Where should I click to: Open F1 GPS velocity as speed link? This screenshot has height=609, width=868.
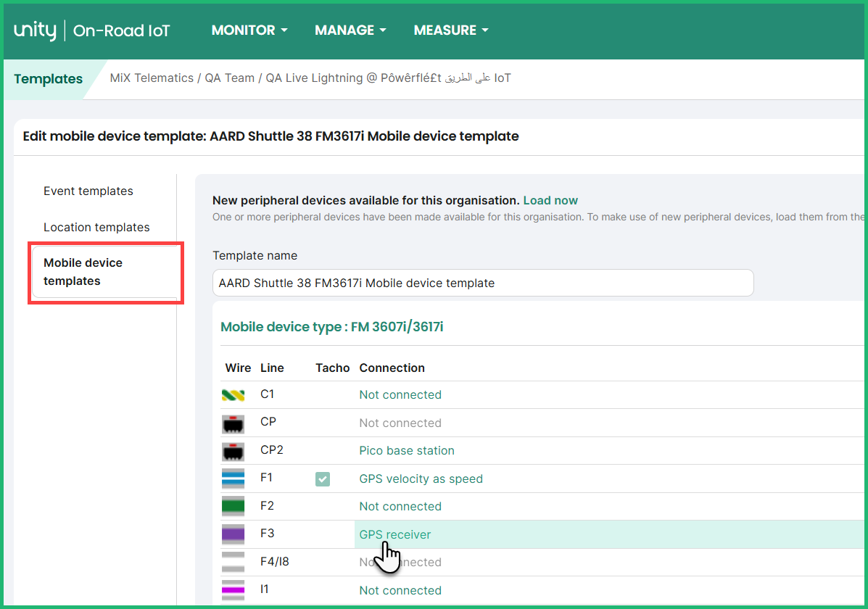coord(421,479)
